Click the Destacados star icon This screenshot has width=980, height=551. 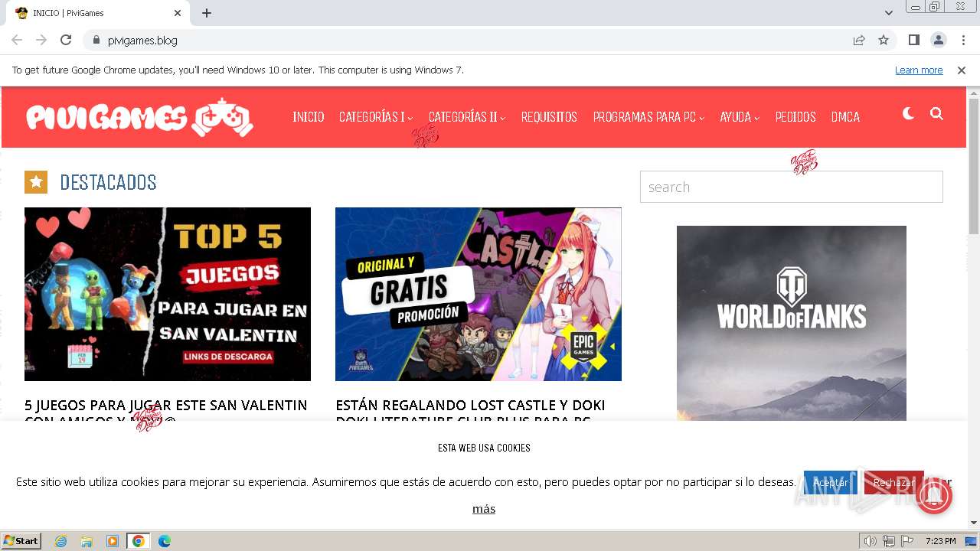point(36,182)
